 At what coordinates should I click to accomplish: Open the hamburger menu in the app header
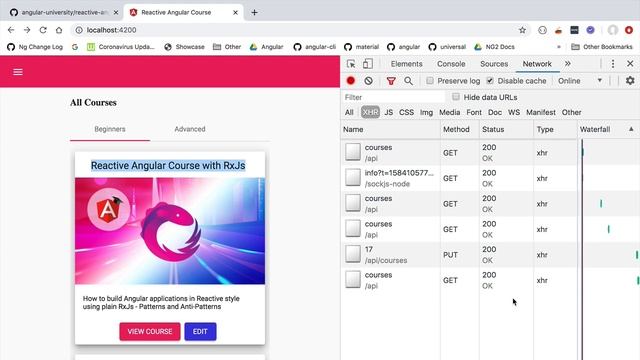18,72
